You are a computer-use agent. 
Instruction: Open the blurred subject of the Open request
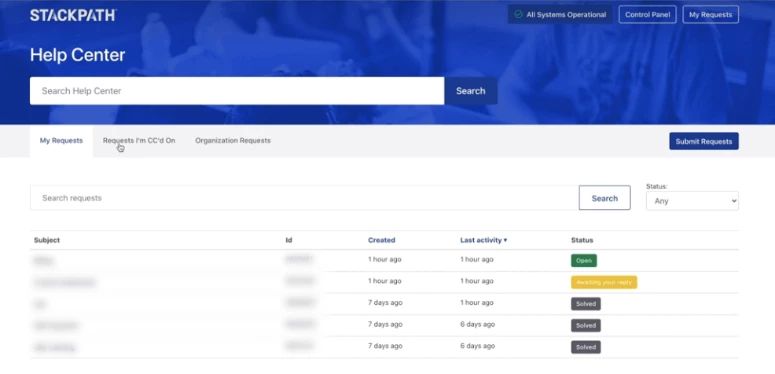(x=44, y=260)
